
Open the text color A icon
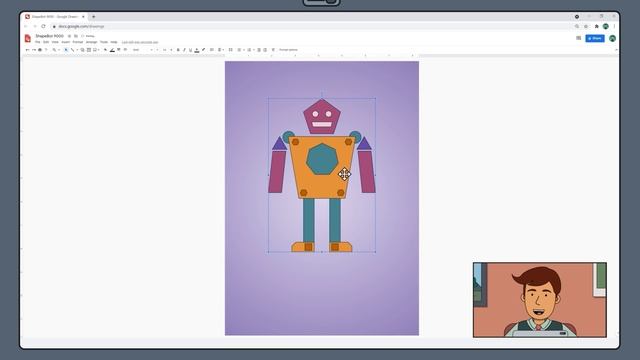(197, 50)
